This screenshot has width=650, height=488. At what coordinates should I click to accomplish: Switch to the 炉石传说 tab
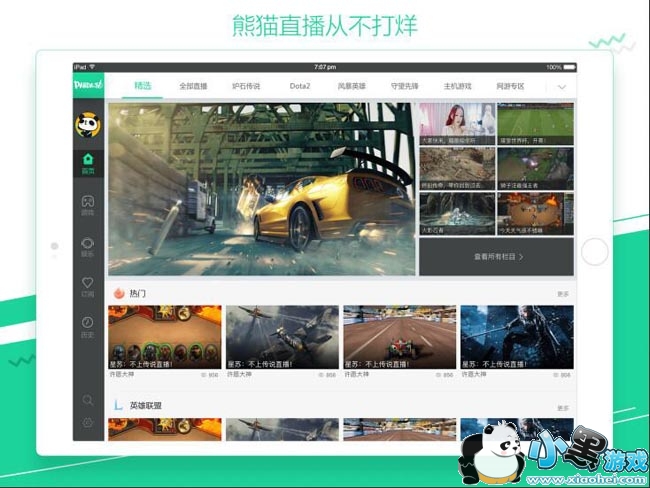pyautogui.click(x=246, y=86)
